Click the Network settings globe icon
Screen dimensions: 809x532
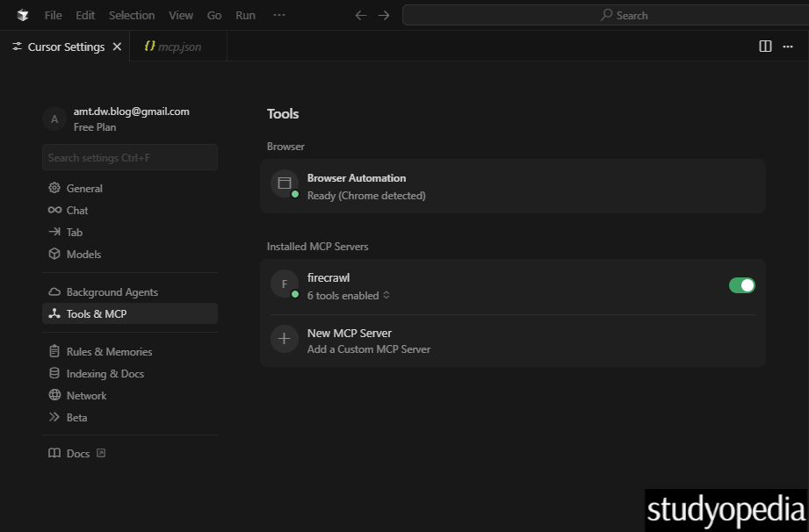[54, 395]
